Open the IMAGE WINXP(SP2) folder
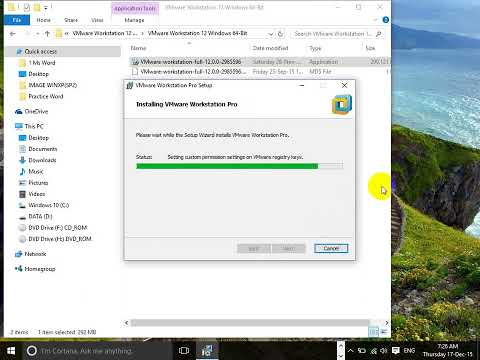 point(53,85)
